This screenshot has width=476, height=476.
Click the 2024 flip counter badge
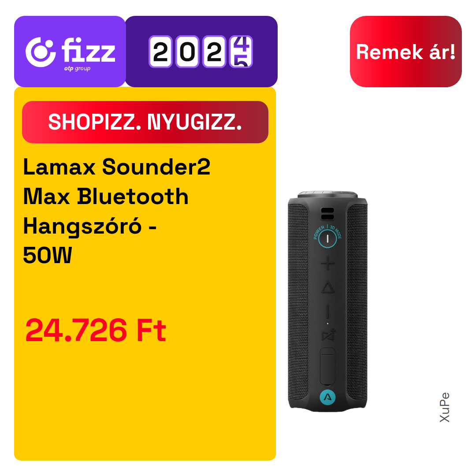(x=201, y=52)
